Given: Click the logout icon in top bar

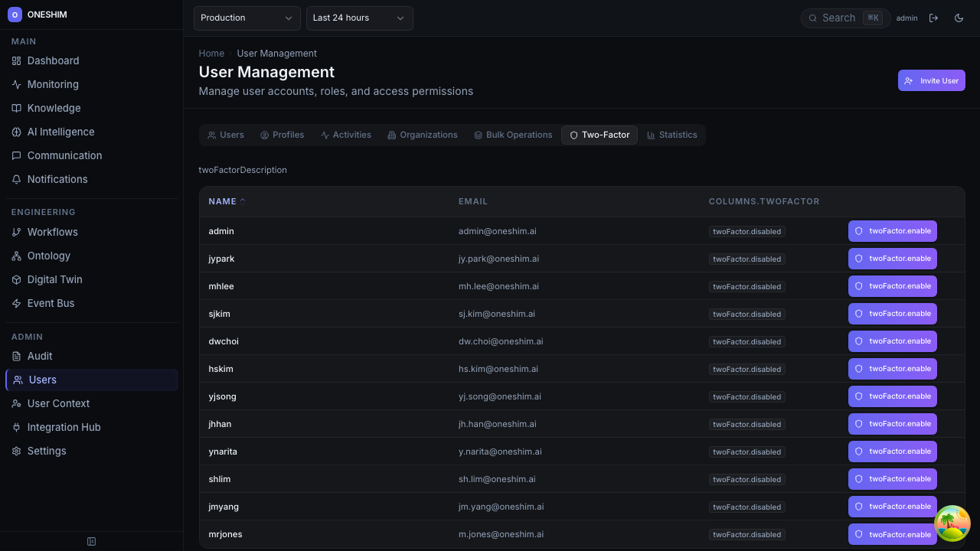Looking at the screenshot, I should tap(933, 18).
